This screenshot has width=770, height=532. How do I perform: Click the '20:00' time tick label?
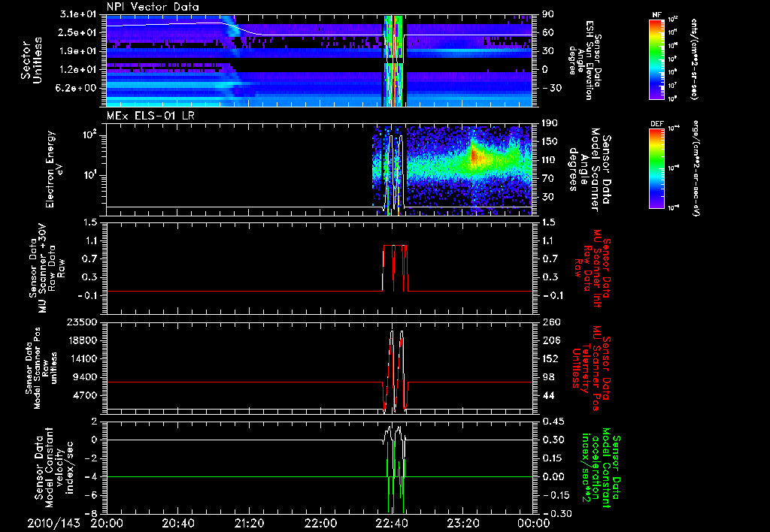point(107,524)
